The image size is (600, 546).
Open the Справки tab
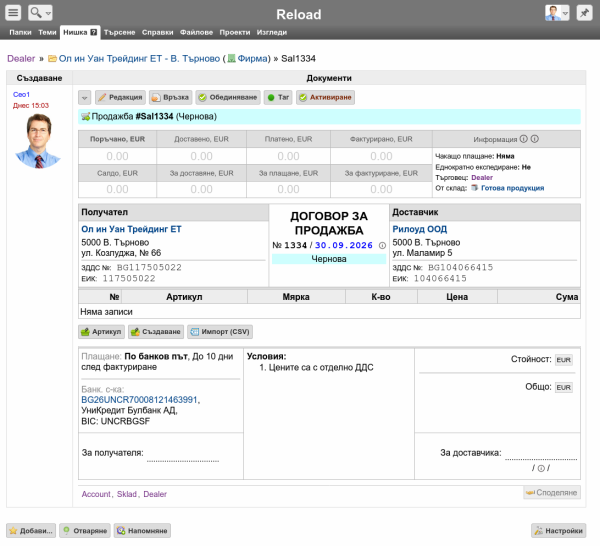157,33
